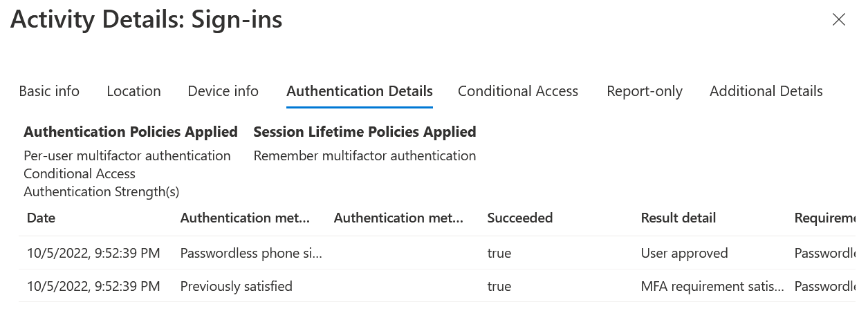Click the first Authentication method column header
Screen dimensions: 868x313
point(245,218)
